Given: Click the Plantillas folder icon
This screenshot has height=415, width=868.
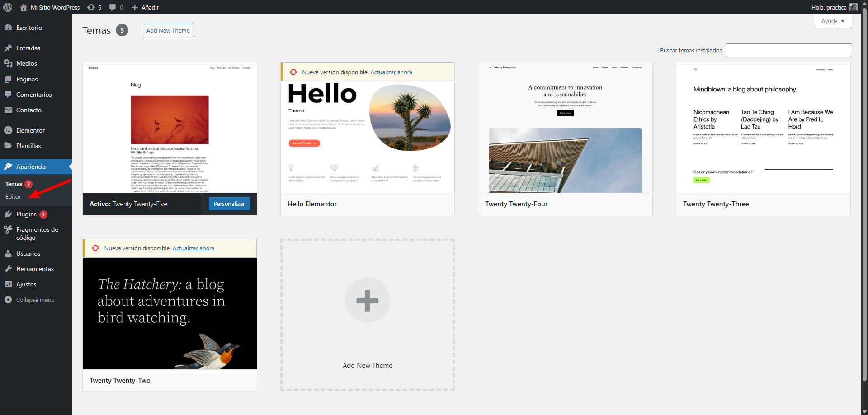Looking at the screenshot, I should click(8, 146).
